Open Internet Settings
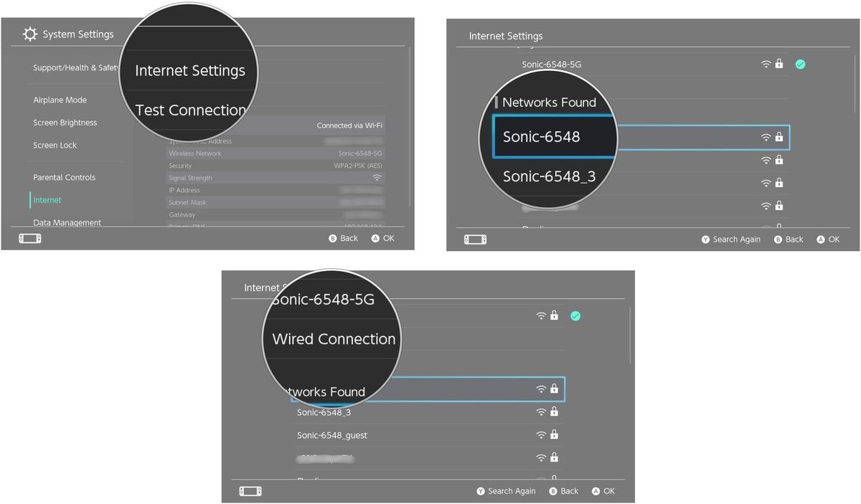This screenshot has height=504, width=861. coord(189,70)
